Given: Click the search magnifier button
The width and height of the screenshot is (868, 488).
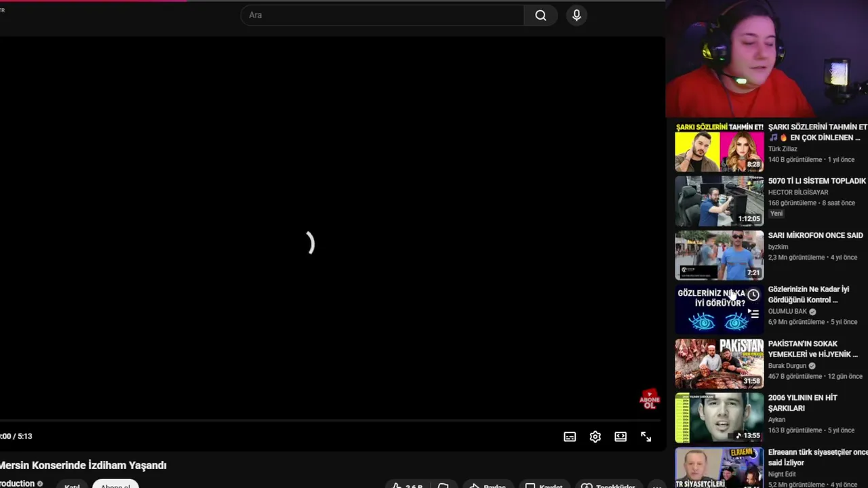Looking at the screenshot, I should 540,16.
